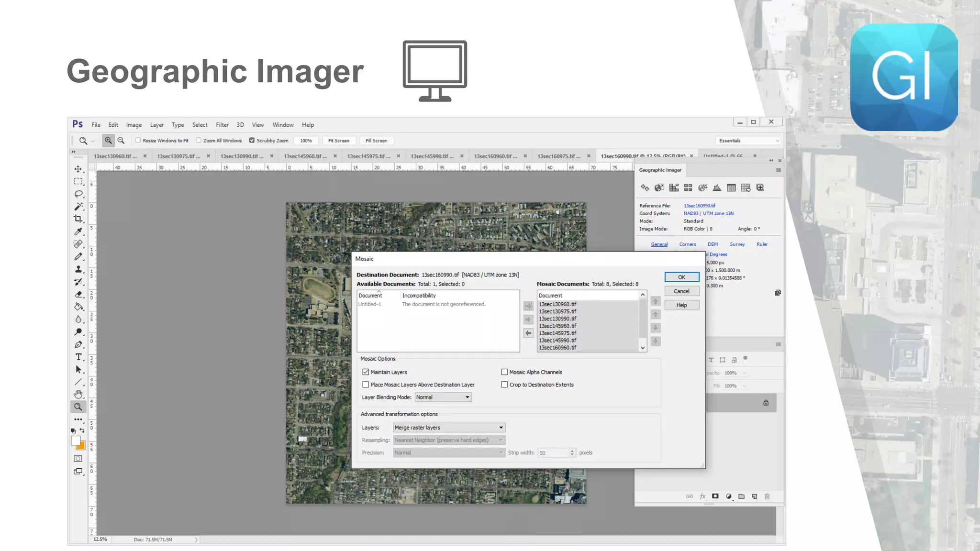Select the Magic Wand tool
This screenshot has height=551, width=980.
point(78,206)
